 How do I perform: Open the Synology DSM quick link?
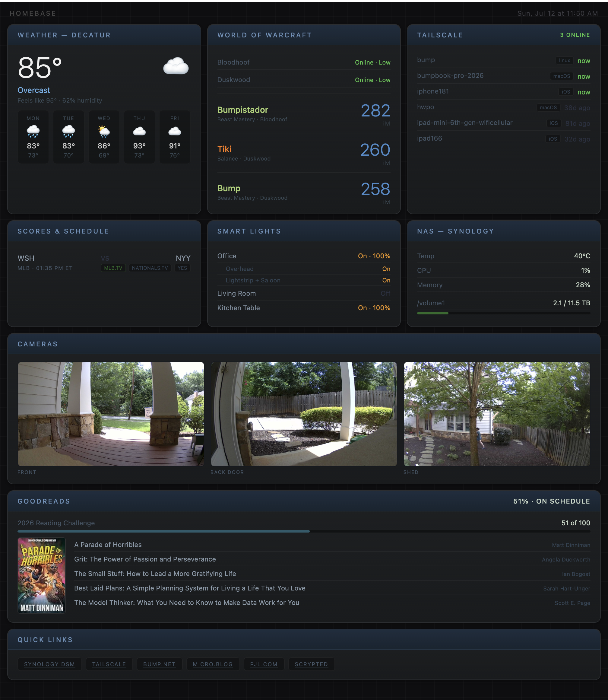[49, 664]
